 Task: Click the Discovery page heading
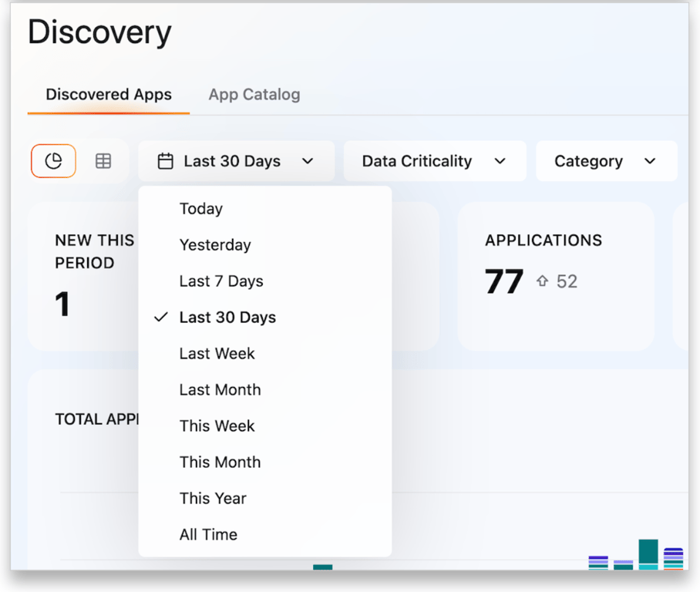point(99,32)
